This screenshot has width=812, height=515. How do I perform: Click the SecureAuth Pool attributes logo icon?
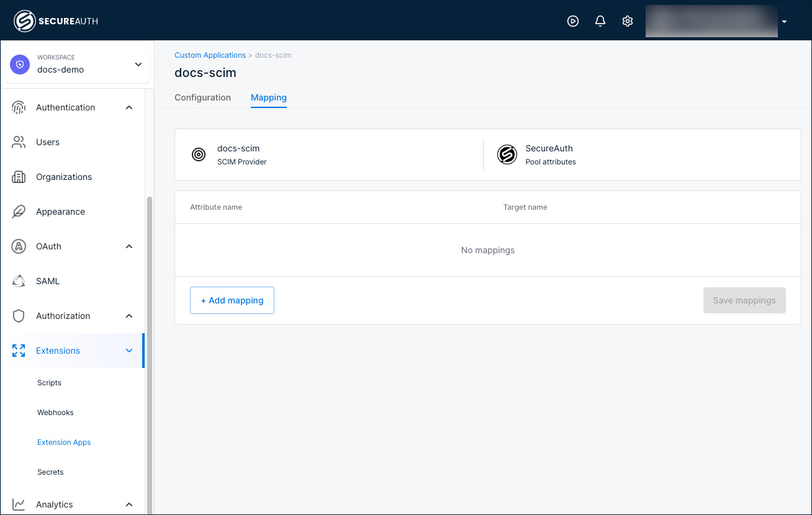pyautogui.click(x=507, y=154)
